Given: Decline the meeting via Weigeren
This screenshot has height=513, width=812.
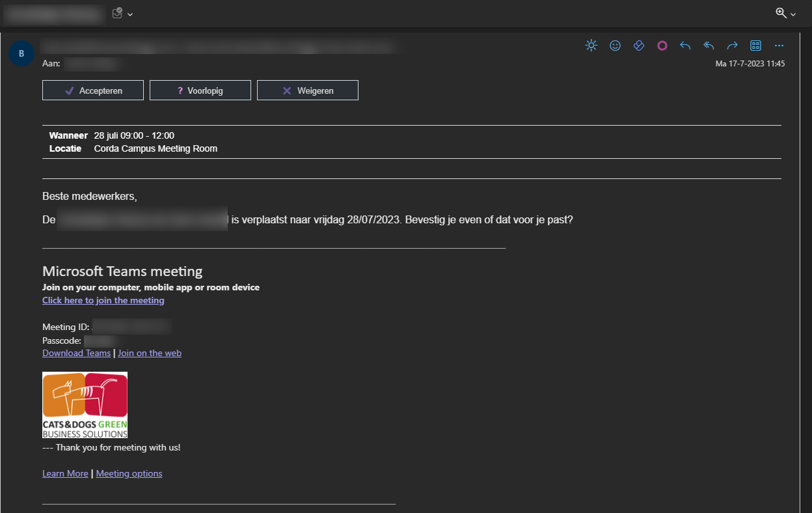Looking at the screenshot, I should [x=307, y=90].
